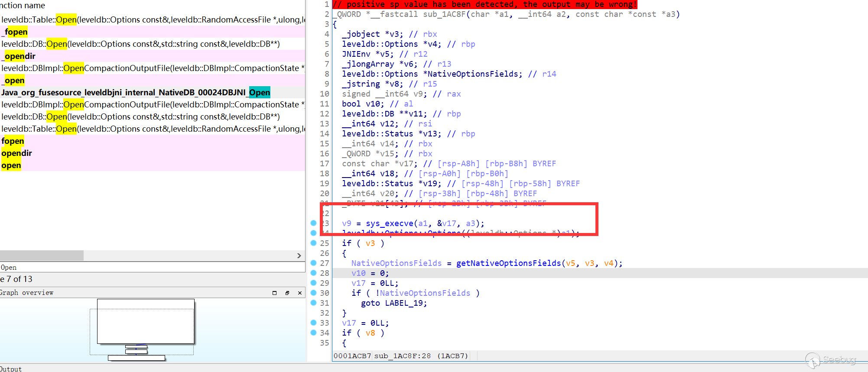Select leveldb::Table::Open row directly above fopen
The image size is (868, 372).
[x=153, y=129]
